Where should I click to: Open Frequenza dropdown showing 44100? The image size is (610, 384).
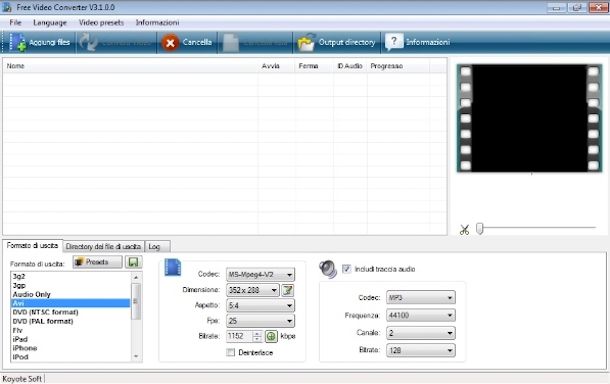click(421, 315)
